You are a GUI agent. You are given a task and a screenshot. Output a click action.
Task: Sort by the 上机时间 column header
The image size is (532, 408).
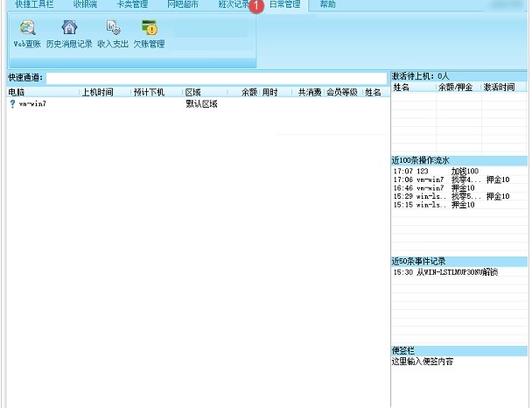coord(98,92)
